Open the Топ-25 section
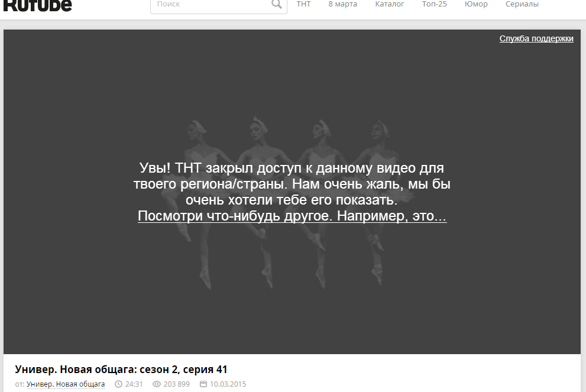The width and height of the screenshot is (586, 392). [x=434, y=4]
